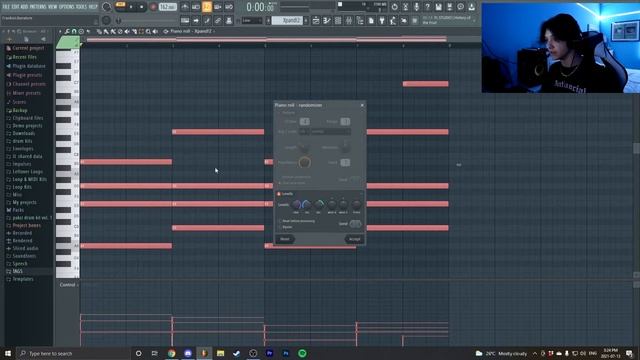Viewport: 640px width, 360px height.
Task: Click the undo history circular arrow icon
Action: tap(394, 7)
